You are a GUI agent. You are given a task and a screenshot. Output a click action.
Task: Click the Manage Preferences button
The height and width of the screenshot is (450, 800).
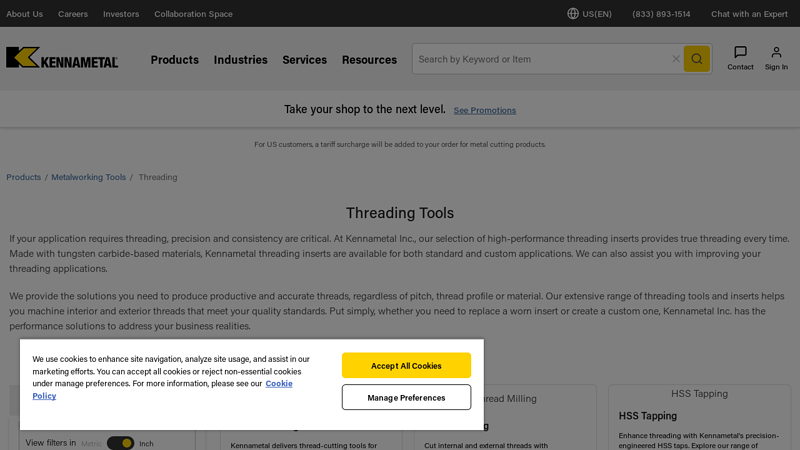pyautogui.click(x=406, y=397)
